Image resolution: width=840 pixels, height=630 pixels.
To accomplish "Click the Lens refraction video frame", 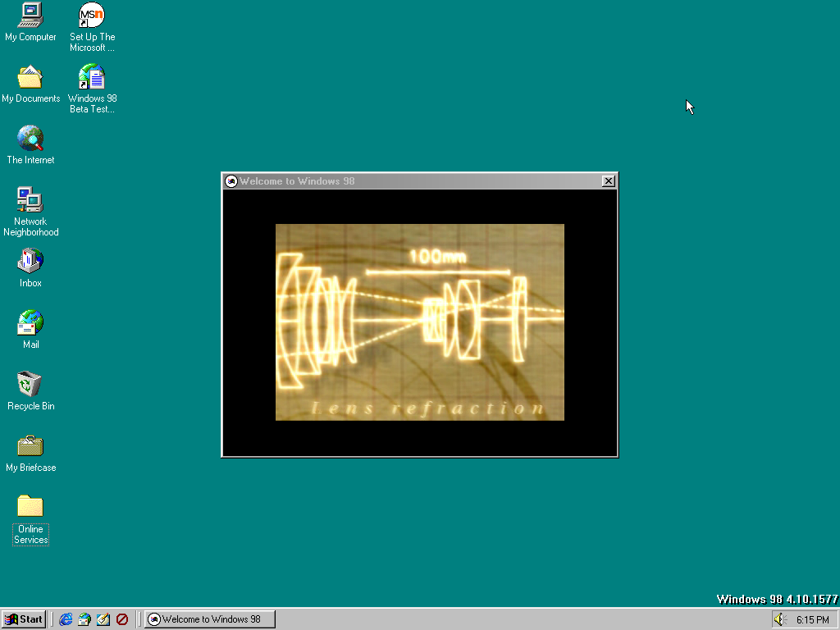I will (x=419, y=322).
